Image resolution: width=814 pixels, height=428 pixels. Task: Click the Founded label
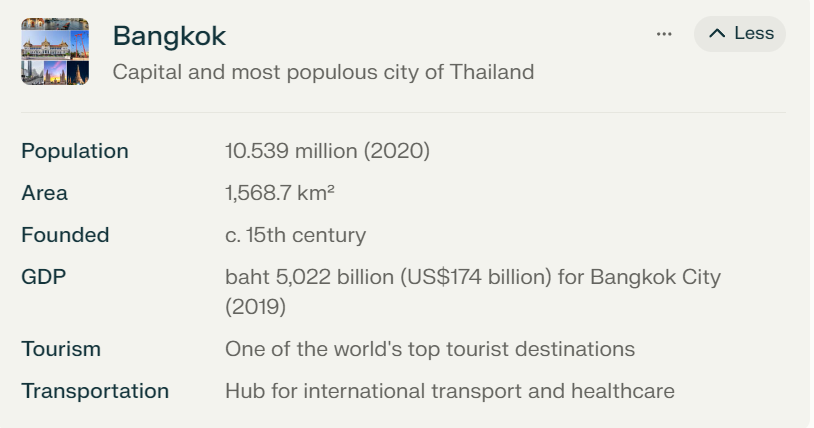[x=65, y=235]
